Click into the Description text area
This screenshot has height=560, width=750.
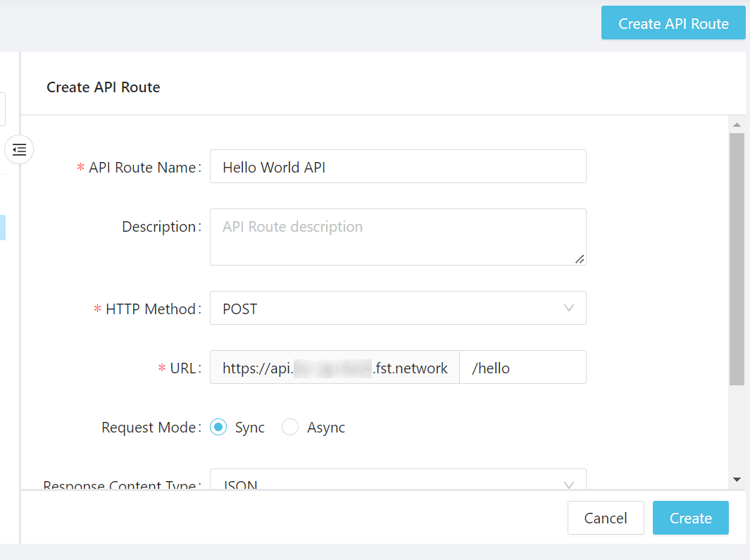click(x=397, y=237)
